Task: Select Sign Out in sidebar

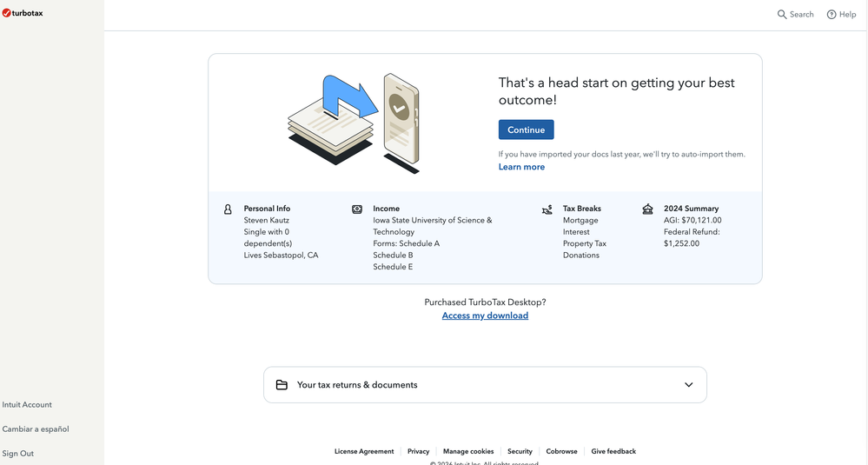Action: (18, 454)
